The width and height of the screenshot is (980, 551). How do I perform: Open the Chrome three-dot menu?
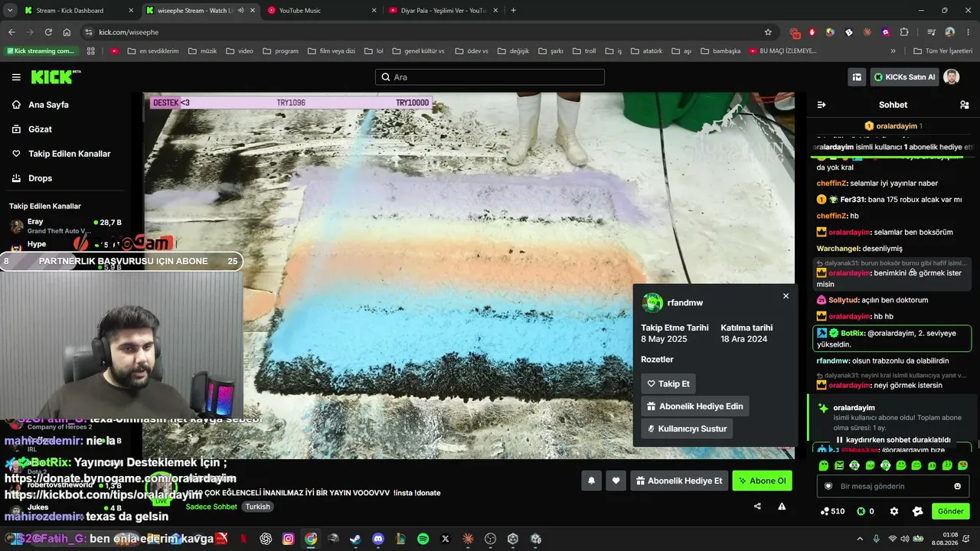pyautogui.click(x=969, y=32)
